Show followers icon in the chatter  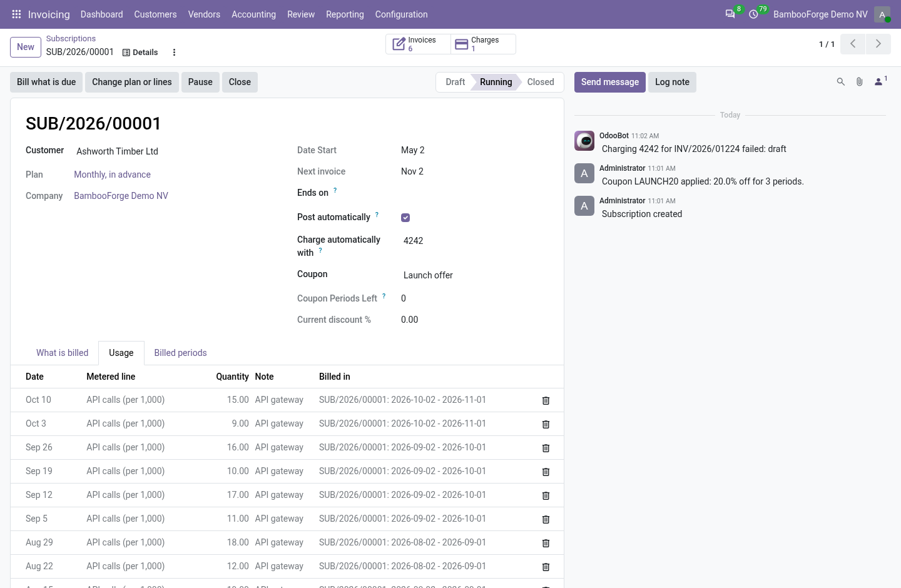coord(880,81)
